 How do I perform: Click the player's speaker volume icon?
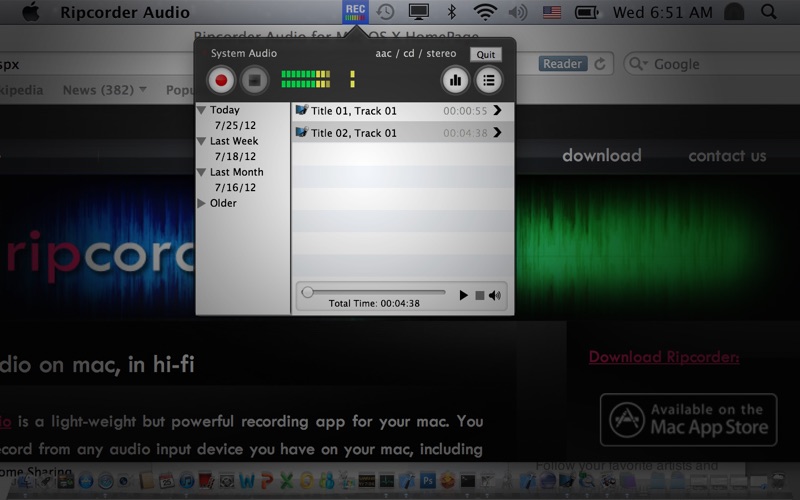pyautogui.click(x=495, y=295)
